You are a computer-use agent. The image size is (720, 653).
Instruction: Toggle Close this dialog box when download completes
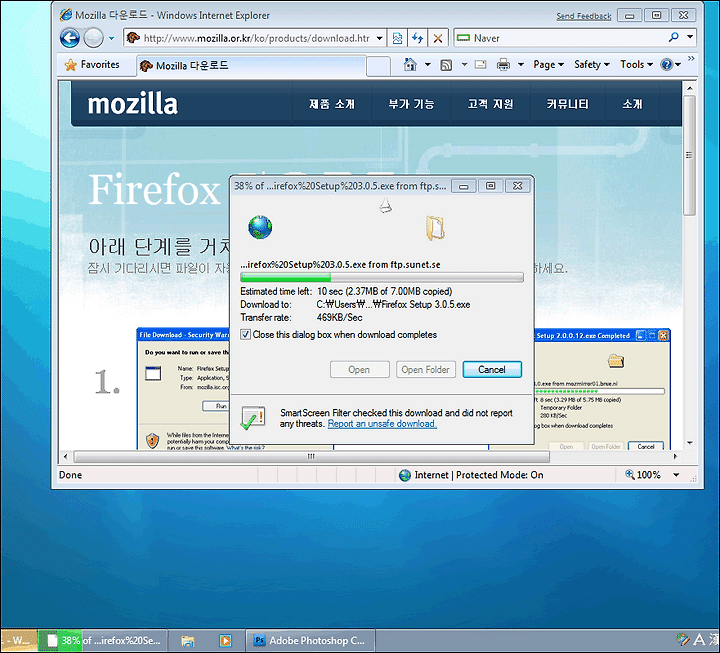[246, 335]
